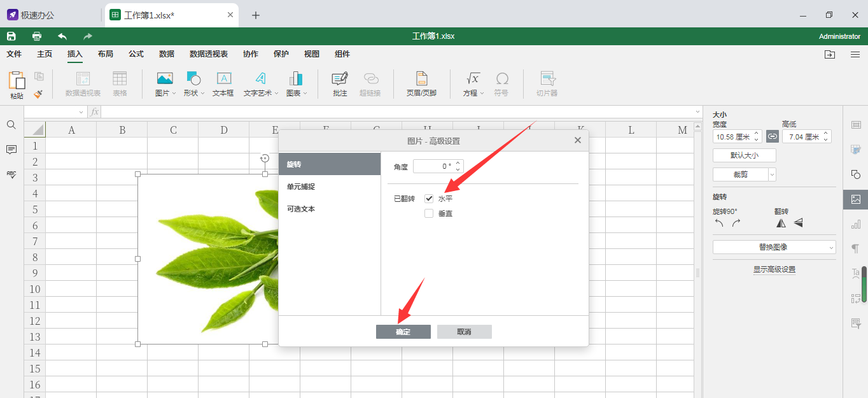This screenshot has height=398, width=868.
Task: Open the name box dropdown
Action: [x=81, y=112]
